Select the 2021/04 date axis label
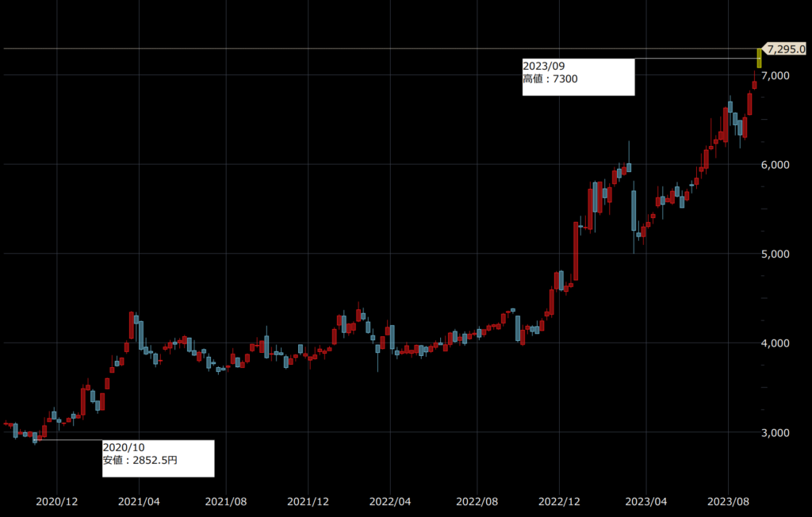The width and height of the screenshot is (812, 517). pyautogui.click(x=139, y=501)
